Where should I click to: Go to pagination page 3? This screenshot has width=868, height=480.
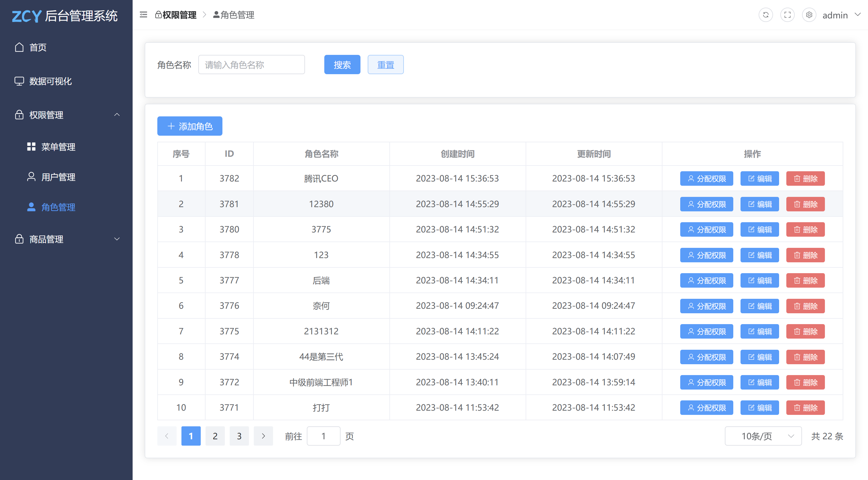coord(239,436)
